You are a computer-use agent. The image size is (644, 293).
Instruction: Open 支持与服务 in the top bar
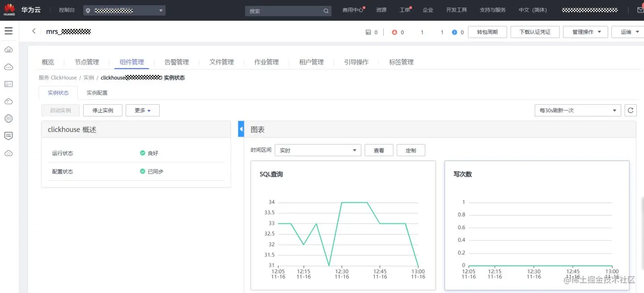(x=493, y=10)
